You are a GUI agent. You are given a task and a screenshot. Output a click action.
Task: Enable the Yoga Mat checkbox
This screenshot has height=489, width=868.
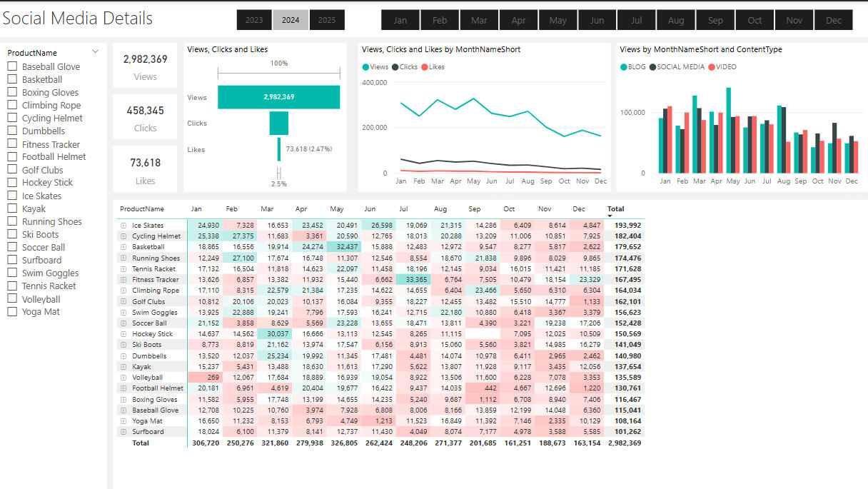point(12,311)
